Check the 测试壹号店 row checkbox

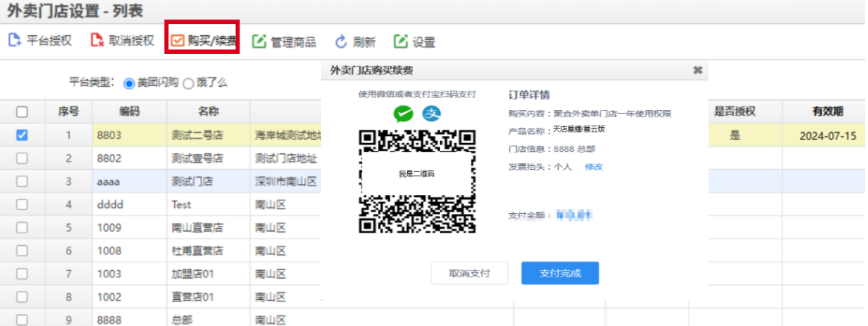pyautogui.click(x=22, y=159)
